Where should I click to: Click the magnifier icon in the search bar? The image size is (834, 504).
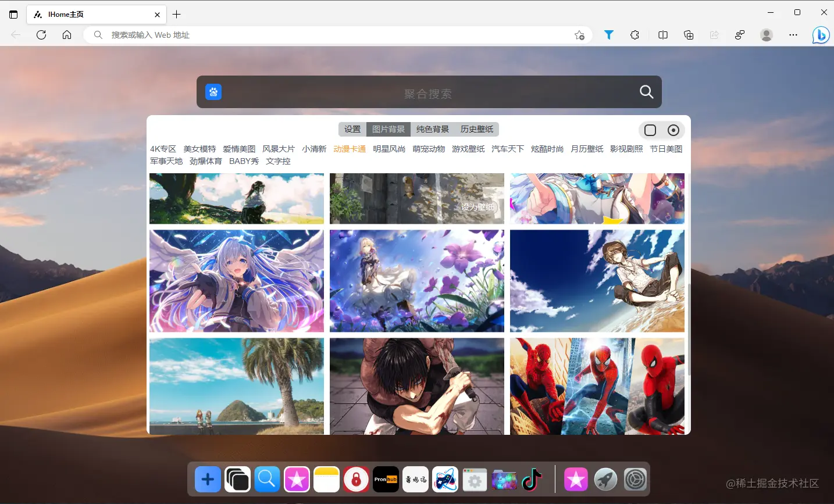[646, 92]
